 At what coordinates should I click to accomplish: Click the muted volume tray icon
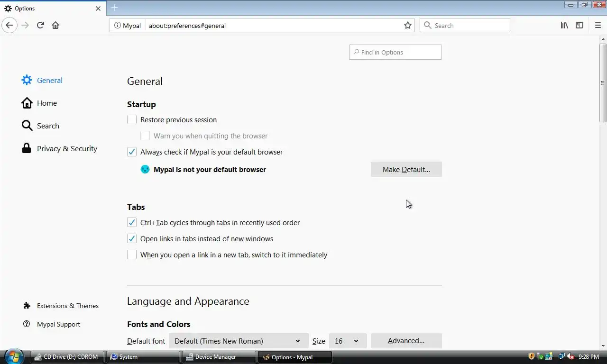pos(571,356)
